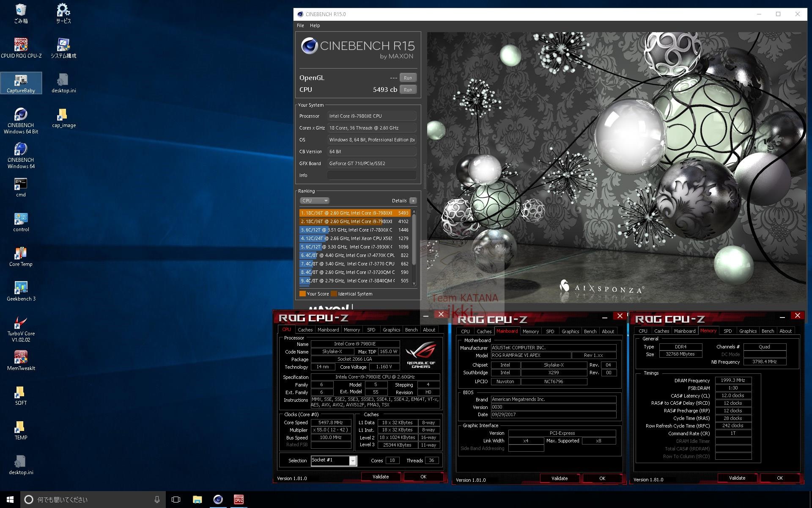Open the サービス desktop icon
812x508 pixels.
[x=63, y=14]
